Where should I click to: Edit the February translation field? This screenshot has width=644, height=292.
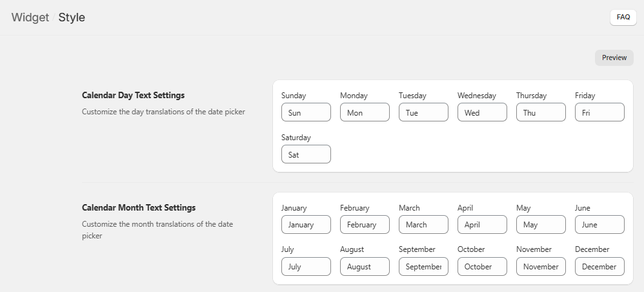coord(365,225)
